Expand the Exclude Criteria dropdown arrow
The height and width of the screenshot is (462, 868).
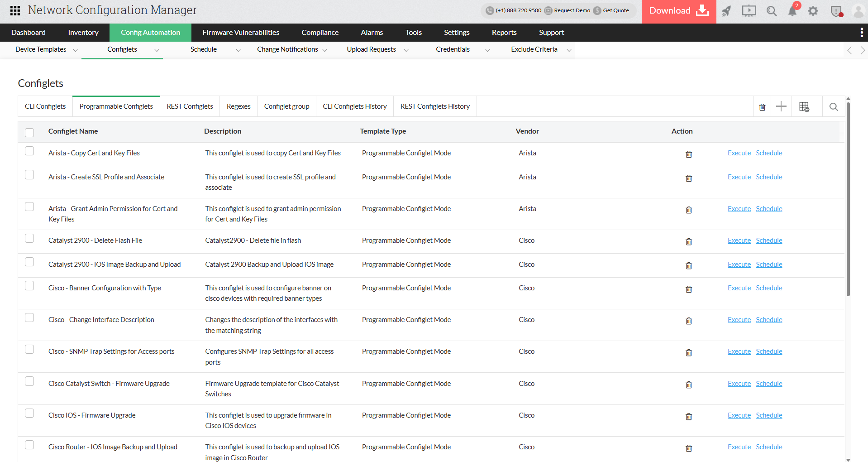point(569,51)
